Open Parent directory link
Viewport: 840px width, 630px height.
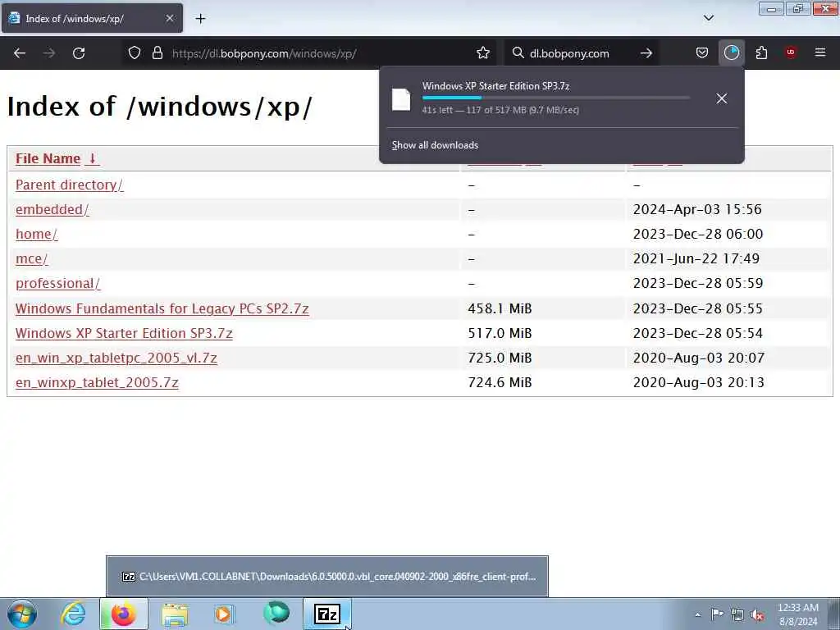(x=69, y=185)
